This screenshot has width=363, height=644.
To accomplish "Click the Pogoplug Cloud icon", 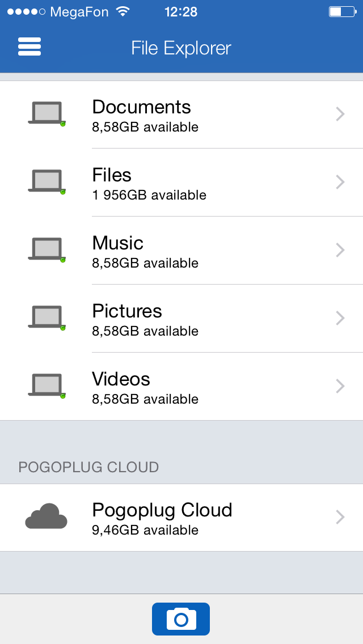I will pyautogui.click(x=46, y=516).
